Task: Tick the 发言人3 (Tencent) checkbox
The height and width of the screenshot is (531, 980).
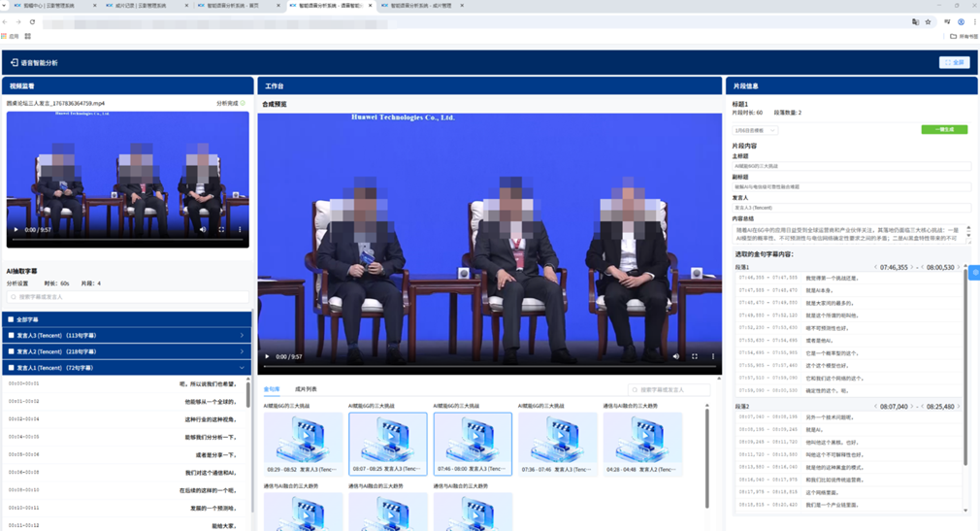Action: pos(11,336)
